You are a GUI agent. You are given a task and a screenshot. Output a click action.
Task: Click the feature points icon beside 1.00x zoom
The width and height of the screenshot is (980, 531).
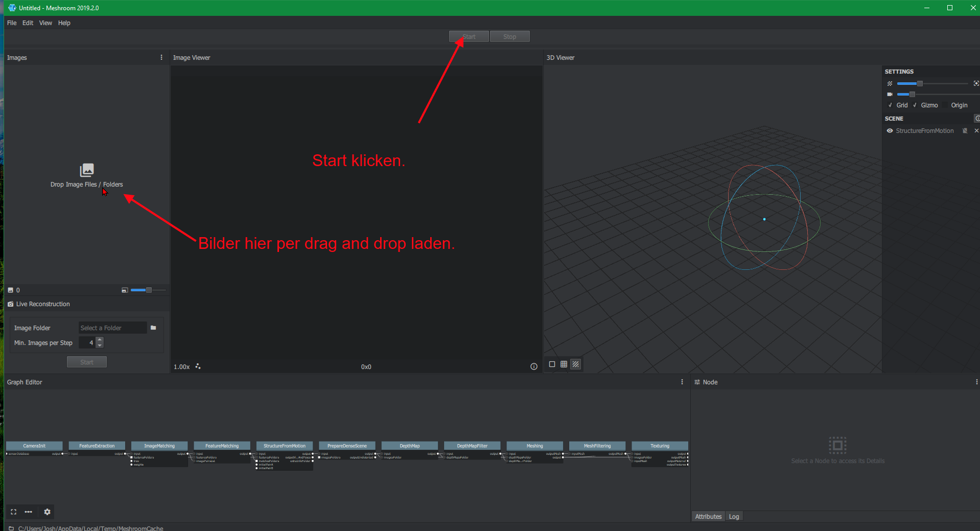pyautogui.click(x=198, y=366)
